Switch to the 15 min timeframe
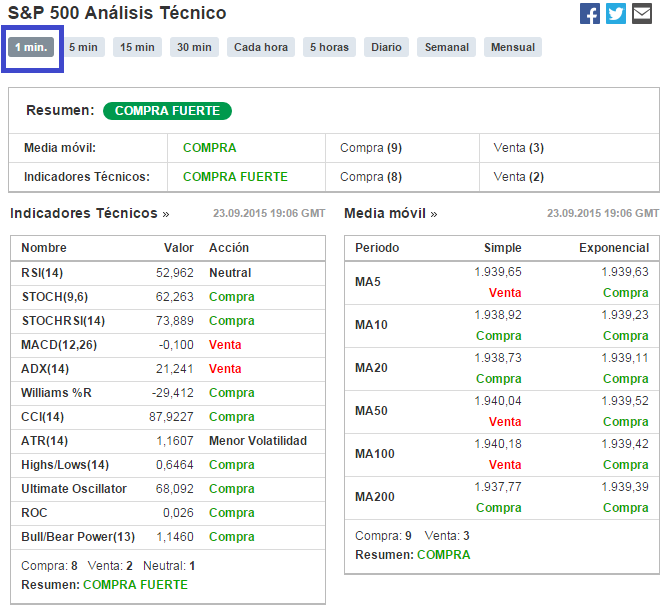The width and height of the screenshot is (668, 616). tap(137, 47)
